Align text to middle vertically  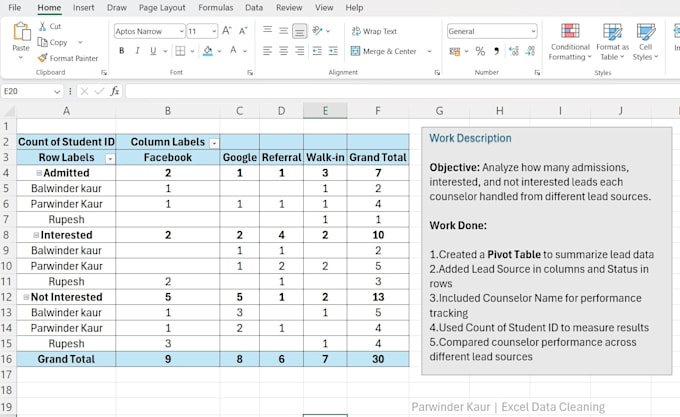(283, 30)
